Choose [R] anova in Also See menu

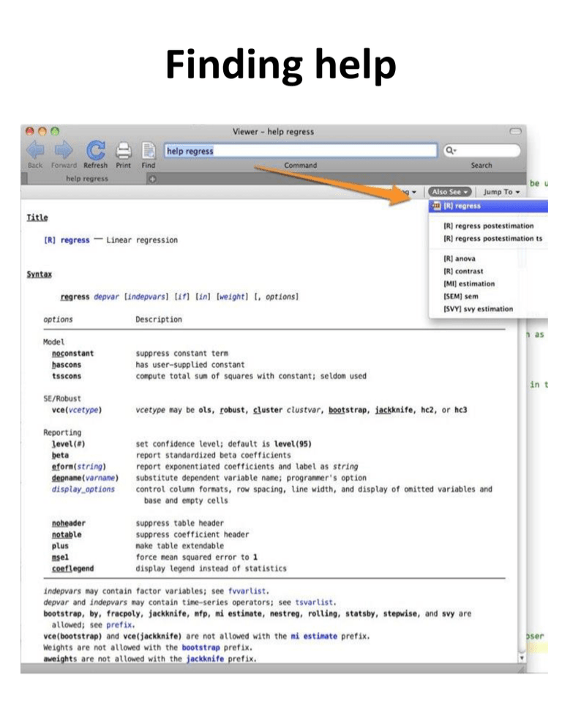[x=460, y=259]
